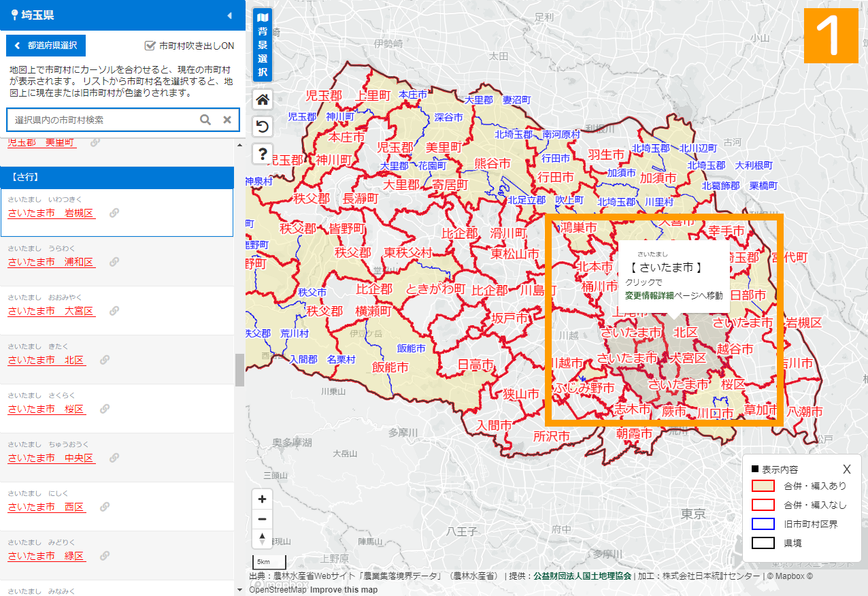Click the home icon on map toolbar
The width and height of the screenshot is (868, 596).
(x=263, y=99)
